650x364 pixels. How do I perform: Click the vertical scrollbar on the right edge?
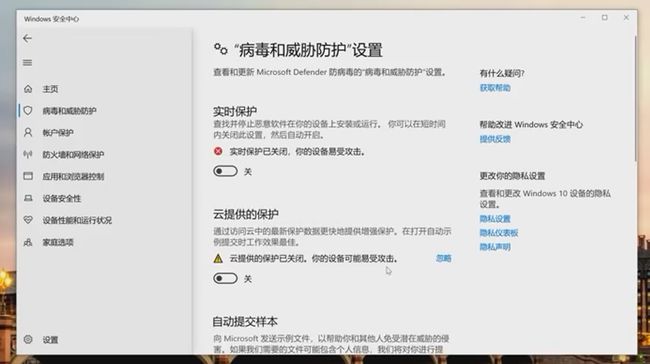click(x=635, y=99)
